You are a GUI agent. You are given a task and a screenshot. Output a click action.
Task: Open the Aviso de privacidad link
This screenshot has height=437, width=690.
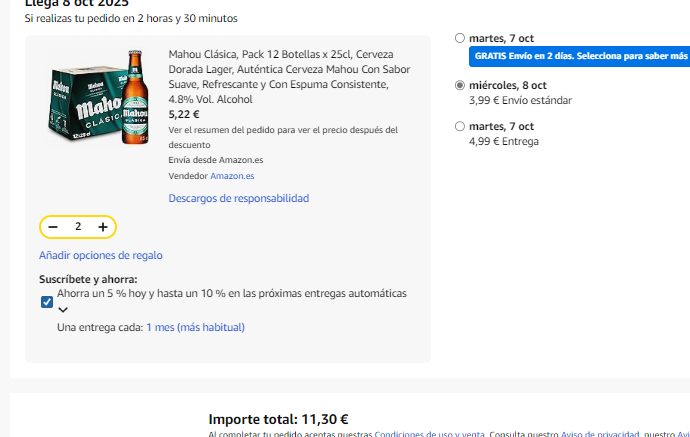click(x=600, y=434)
